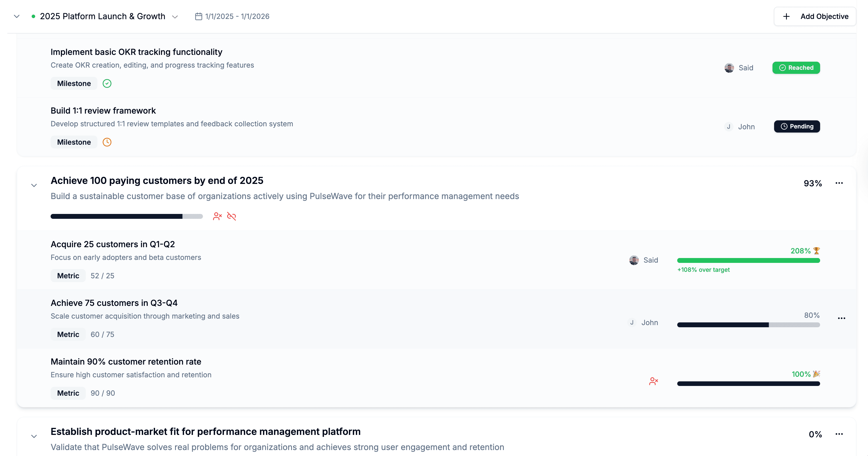Click the Metric tag showing 52 / 25

click(x=68, y=276)
